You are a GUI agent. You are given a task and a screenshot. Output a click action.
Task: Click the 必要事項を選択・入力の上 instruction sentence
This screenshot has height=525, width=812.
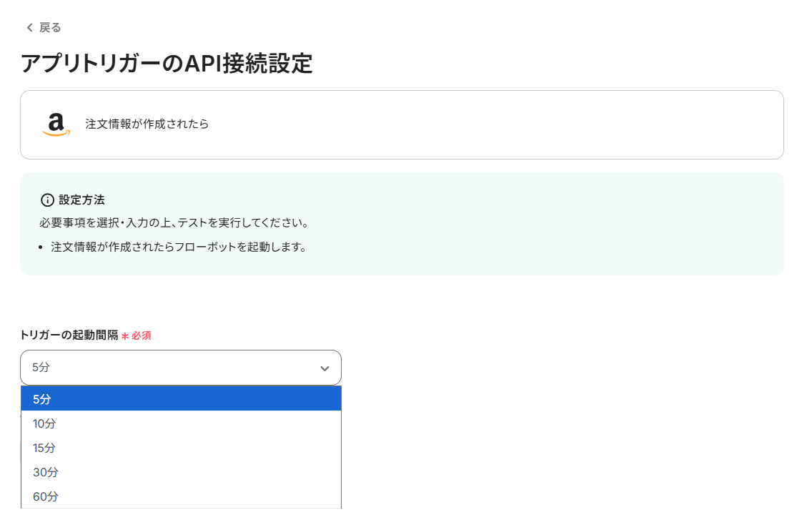click(174, 222)
